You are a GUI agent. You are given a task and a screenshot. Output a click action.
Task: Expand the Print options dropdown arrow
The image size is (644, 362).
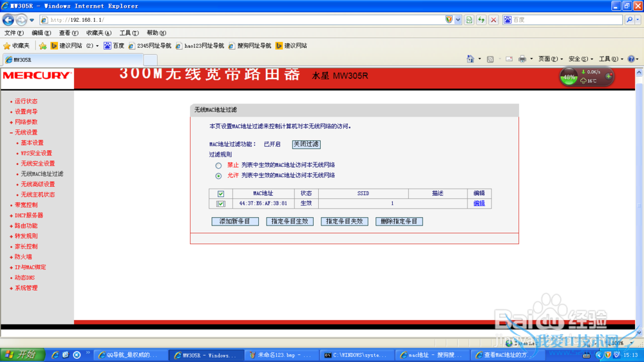tap(531, 59)
